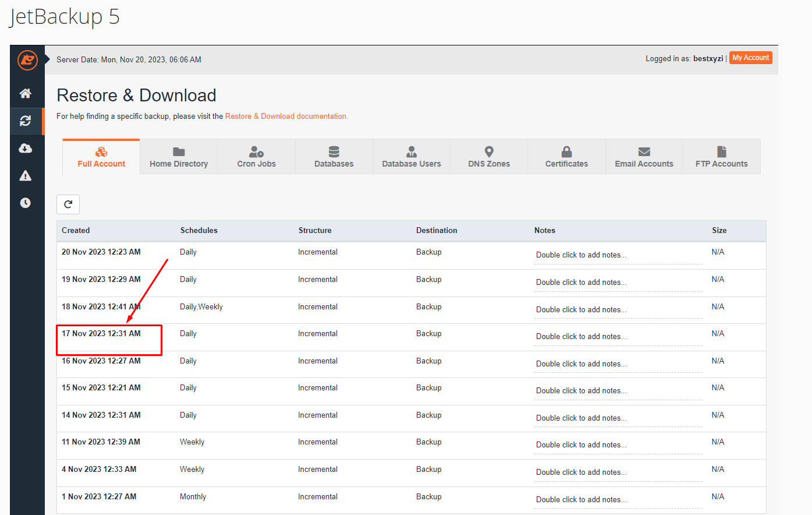812x515 pixels.
Task: Click notes field for 1 Nov 2023 backup
Action: 618,500
